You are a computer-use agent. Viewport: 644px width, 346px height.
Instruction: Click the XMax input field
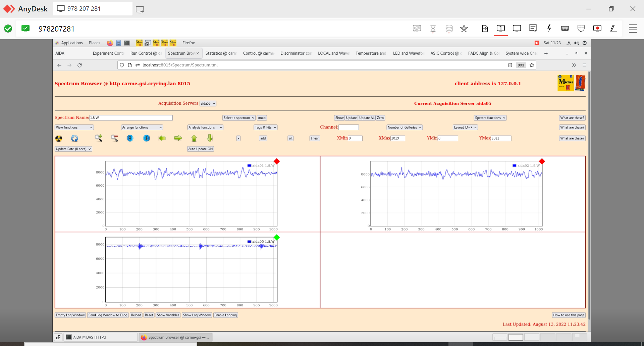pos(398,138)
